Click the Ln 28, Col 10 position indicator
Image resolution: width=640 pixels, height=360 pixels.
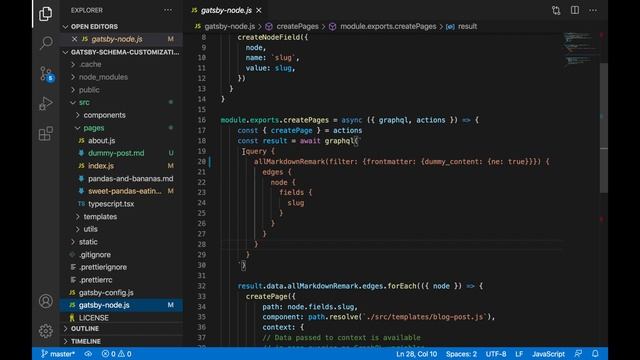coord(416,354)
